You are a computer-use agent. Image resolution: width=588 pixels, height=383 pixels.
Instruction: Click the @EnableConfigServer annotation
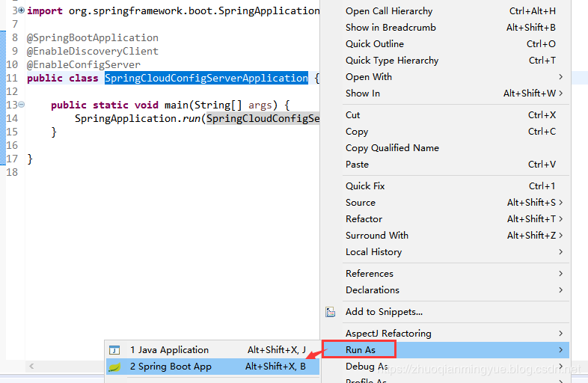tap(84, 65)
